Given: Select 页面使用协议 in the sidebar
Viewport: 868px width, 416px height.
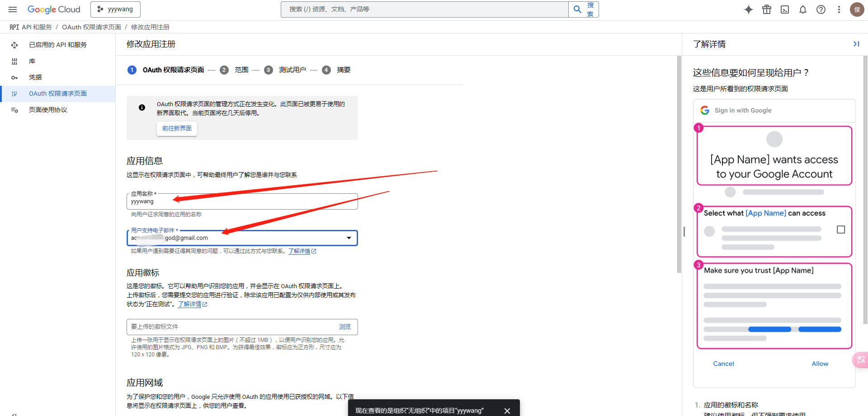Looking at the screenshot, I should (48, 110).
